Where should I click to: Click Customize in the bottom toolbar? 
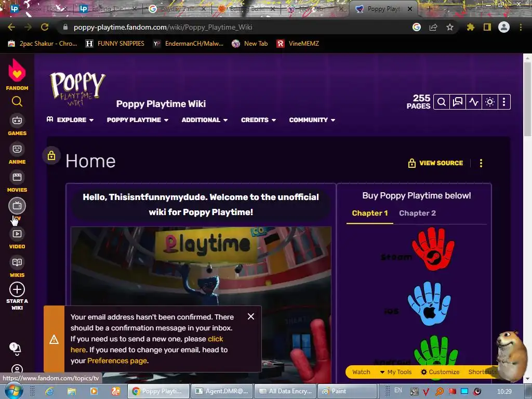click(x=440, y=372)
